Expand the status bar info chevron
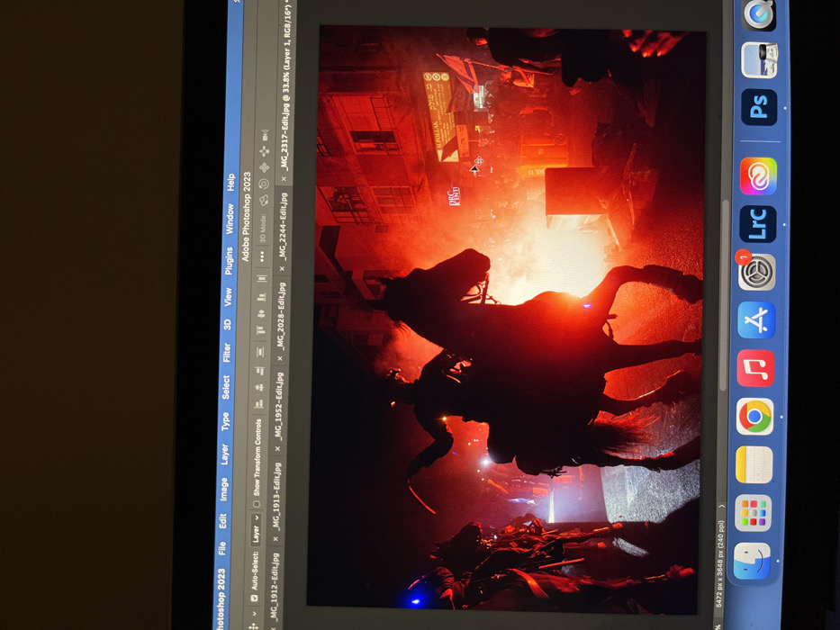The width and height of the screenshot is (840, 630). pyautogui.click(x=721, y=505)
